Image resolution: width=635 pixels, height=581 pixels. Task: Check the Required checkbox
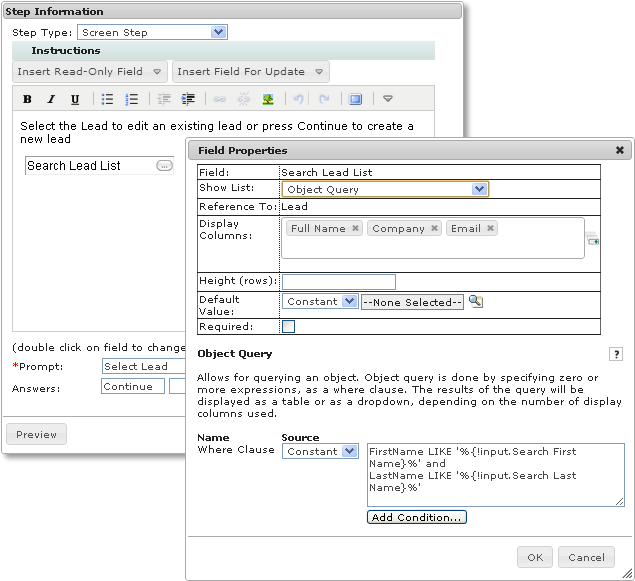tap(288, 326)
